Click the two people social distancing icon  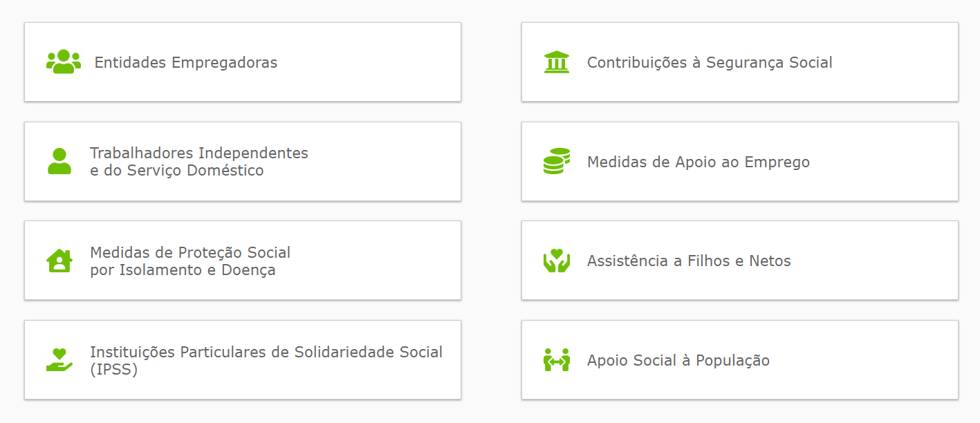(557, 360)
